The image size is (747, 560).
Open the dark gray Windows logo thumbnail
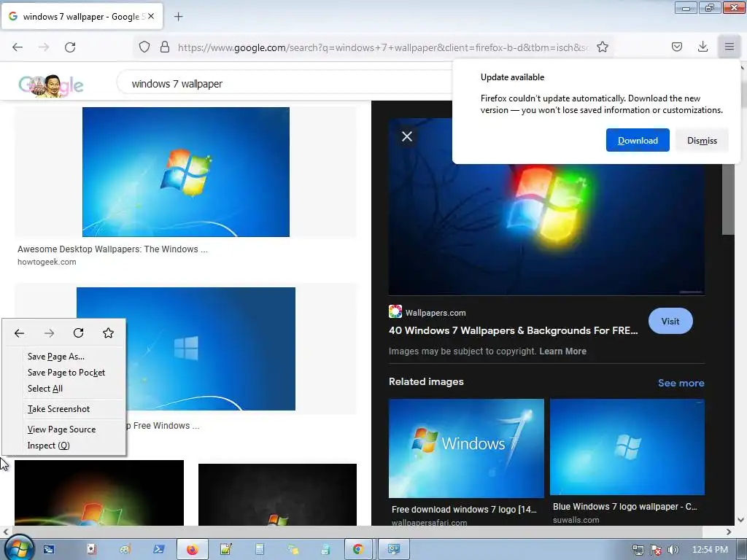277,495
